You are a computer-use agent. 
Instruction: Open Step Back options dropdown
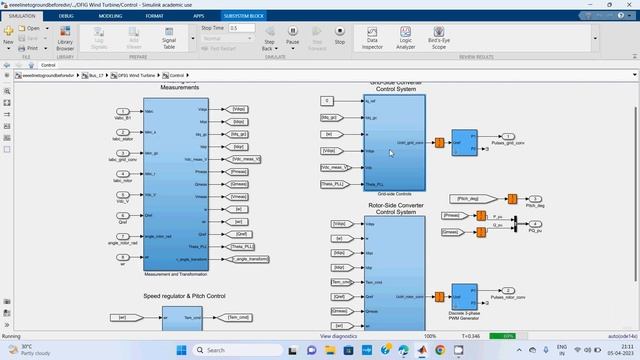[276, 49]
